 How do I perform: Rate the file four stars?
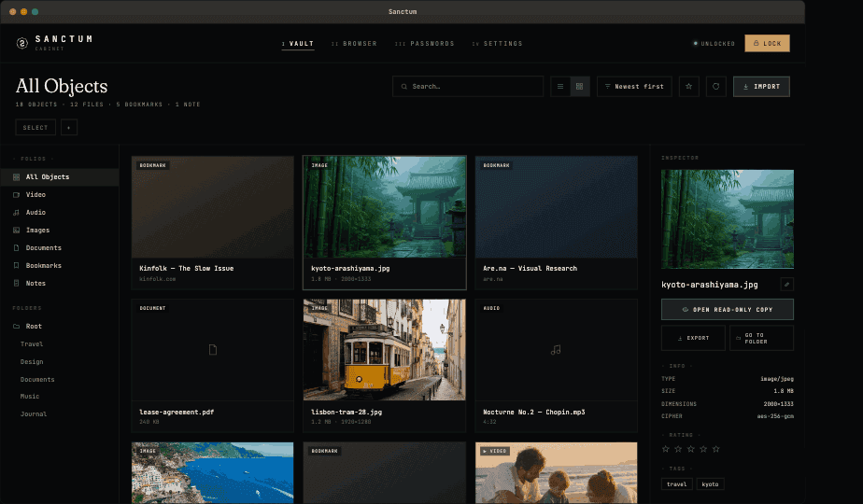[x=703, y=449]
